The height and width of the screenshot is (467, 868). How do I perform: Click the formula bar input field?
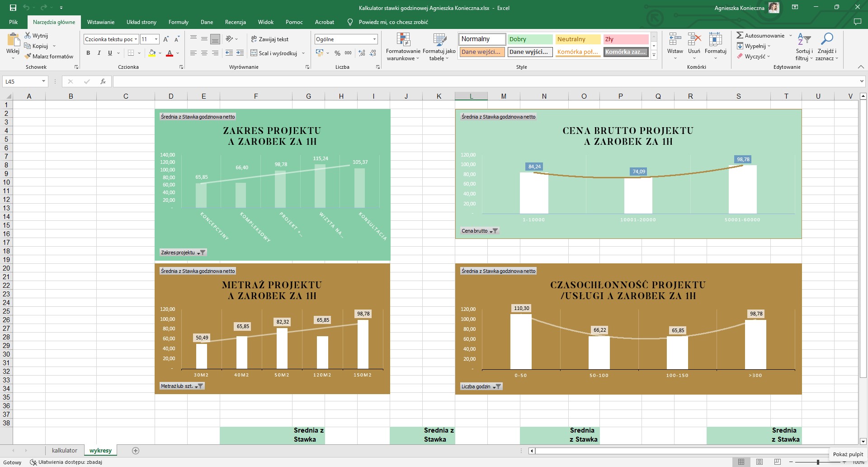(484, 81)
